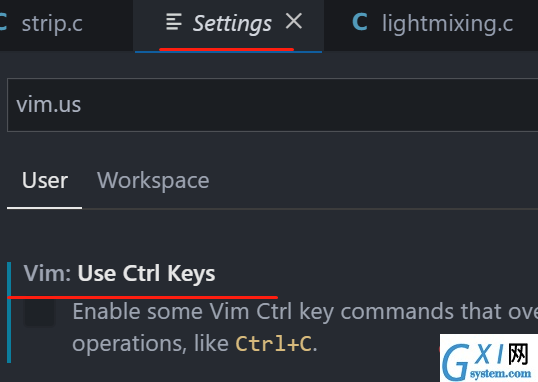Click the Use Ctrl Keys setting title
Image resolution: width=538 pixels, height=382 pixels.
tap(147, 274)
